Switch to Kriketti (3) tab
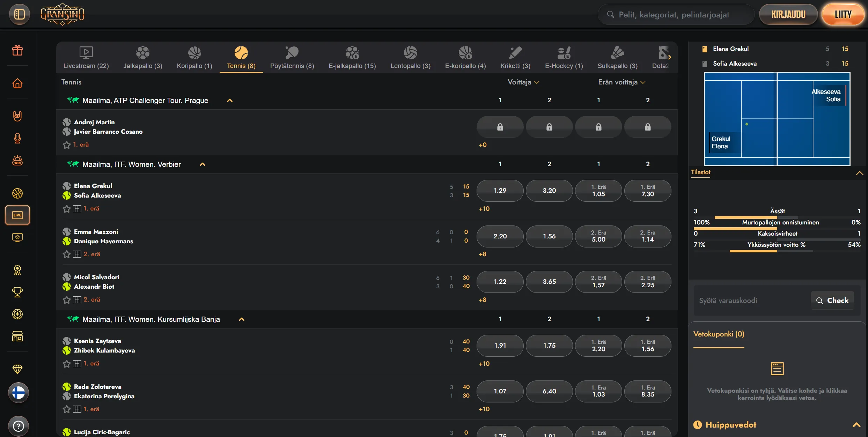868x437 pixels. (515, 58)
